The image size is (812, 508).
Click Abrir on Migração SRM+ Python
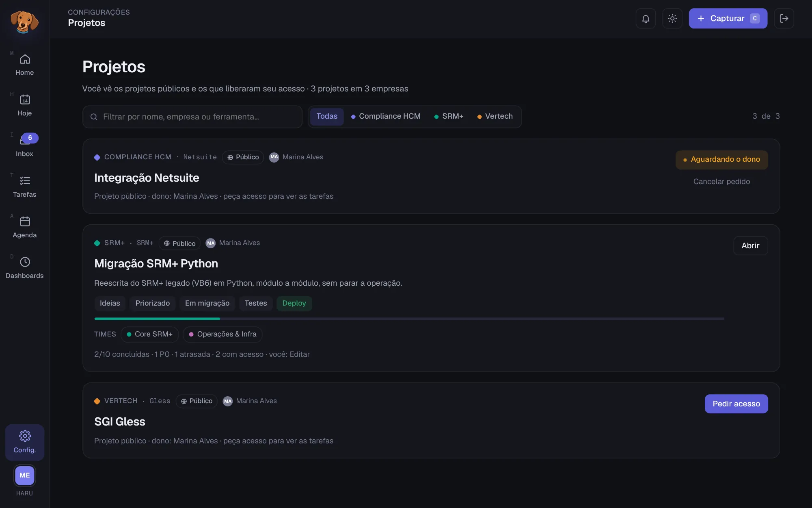(x=750, y=246)
